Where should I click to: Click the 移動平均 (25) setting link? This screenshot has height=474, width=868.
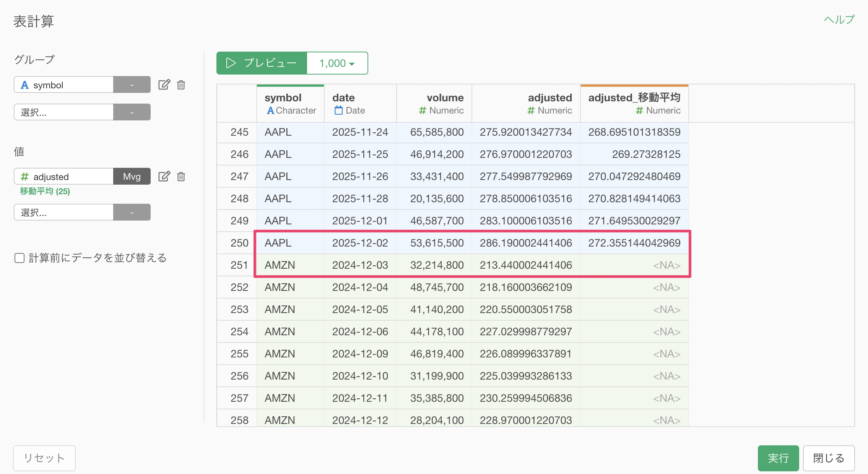[x=45, y=191]
